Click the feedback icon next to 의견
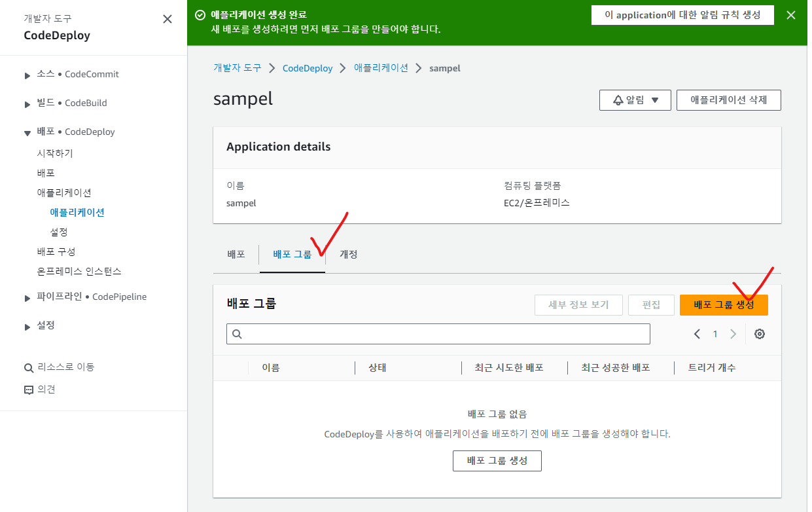Image resolution: width=812 pixels, height=512 pixels. pyautogui.click(x=28, y=390)
